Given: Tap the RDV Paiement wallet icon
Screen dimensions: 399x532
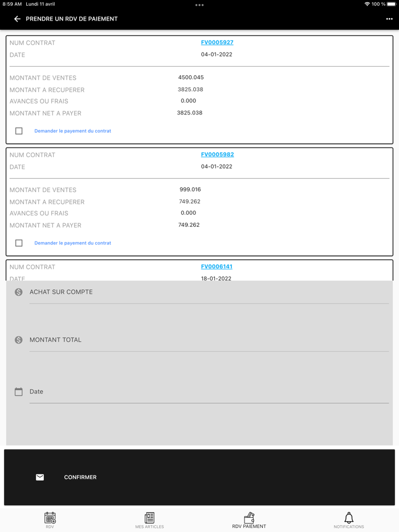Looking at the screenshot, I should click(249, 518).
